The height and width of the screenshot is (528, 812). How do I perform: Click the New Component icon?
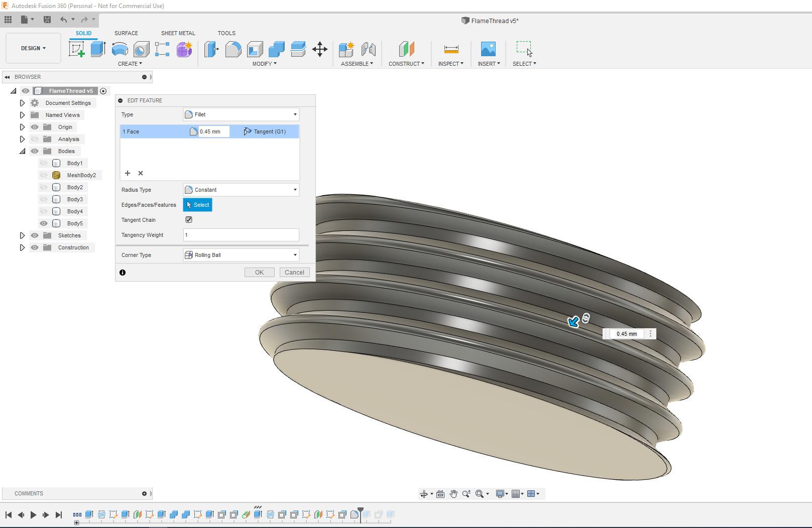tap(346, 49)
